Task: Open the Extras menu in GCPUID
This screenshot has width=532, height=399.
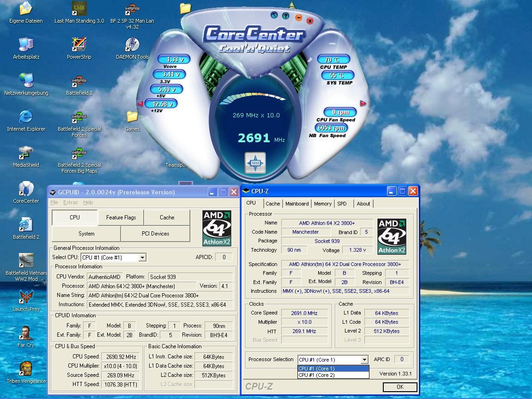Action: pyautogui.click(x=71, y=203)
